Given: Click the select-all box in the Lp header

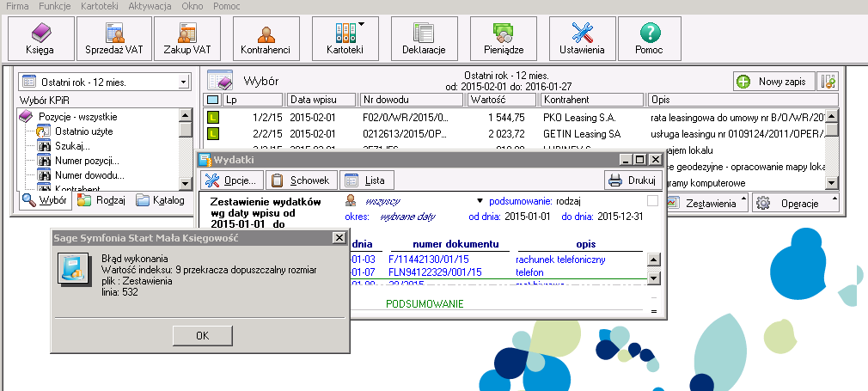Looking at the screenshot, I should pyautogui.click(x=213, y=101).
